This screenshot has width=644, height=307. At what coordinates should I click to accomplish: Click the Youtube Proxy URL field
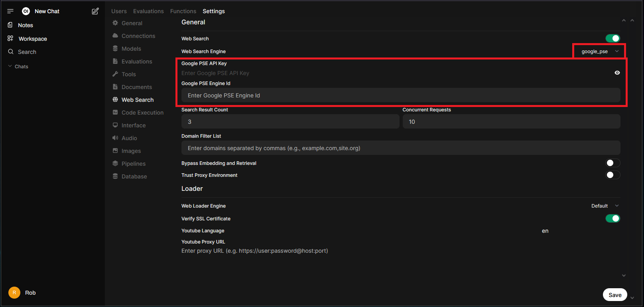point(401,251)
